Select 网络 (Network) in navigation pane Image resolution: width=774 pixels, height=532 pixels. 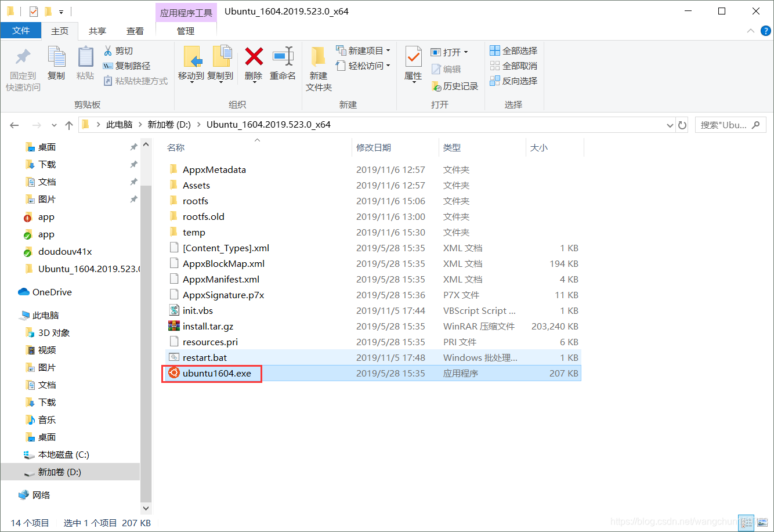pyautogui.click(x=41, y=495)
